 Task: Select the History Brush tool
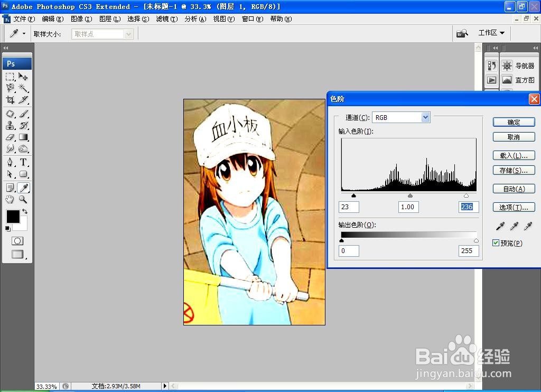[23, 125]
